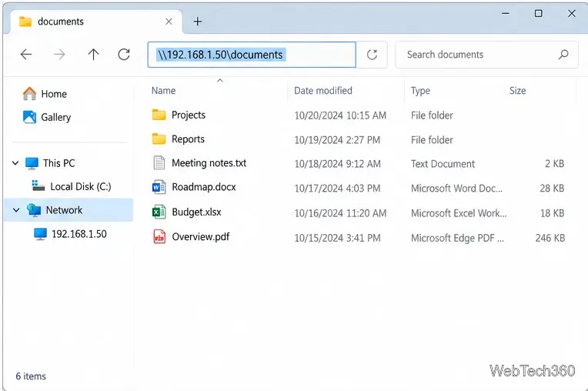This screenshot has height=391, width=588.
Task: Maximize the File Explorer window
Action: coord(538,14)
